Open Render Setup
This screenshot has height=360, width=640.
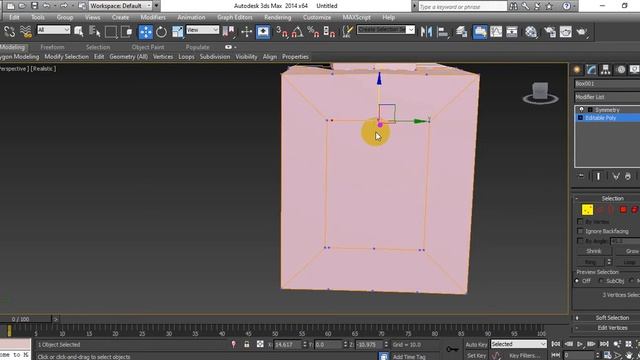(x=550, y=32)
